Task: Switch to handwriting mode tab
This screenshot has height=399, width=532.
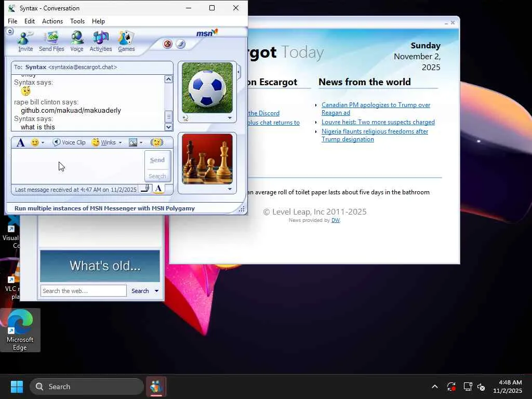Action: click(145, 189)
